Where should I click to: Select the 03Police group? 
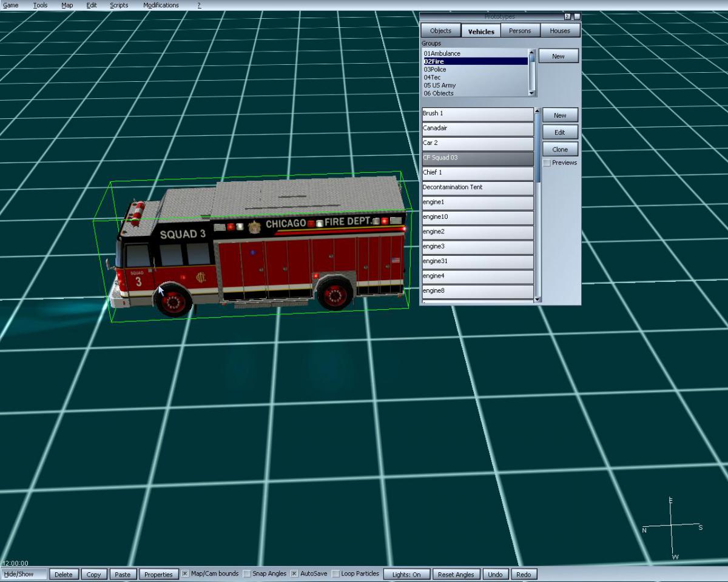point(475,69)
